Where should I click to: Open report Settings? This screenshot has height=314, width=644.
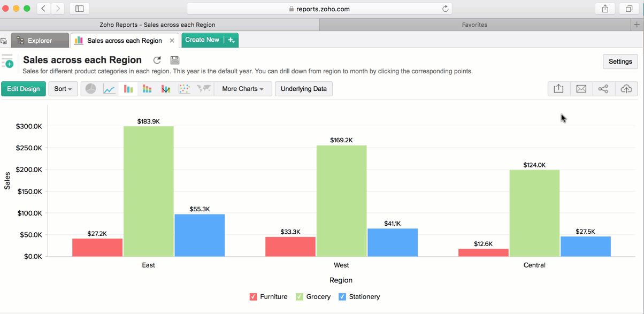(x=620, y=62)
